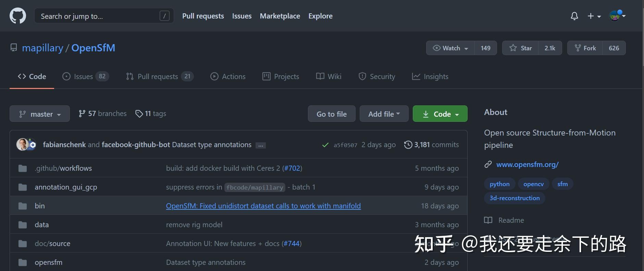Open the suppress errors batch 1 commit

240,187
